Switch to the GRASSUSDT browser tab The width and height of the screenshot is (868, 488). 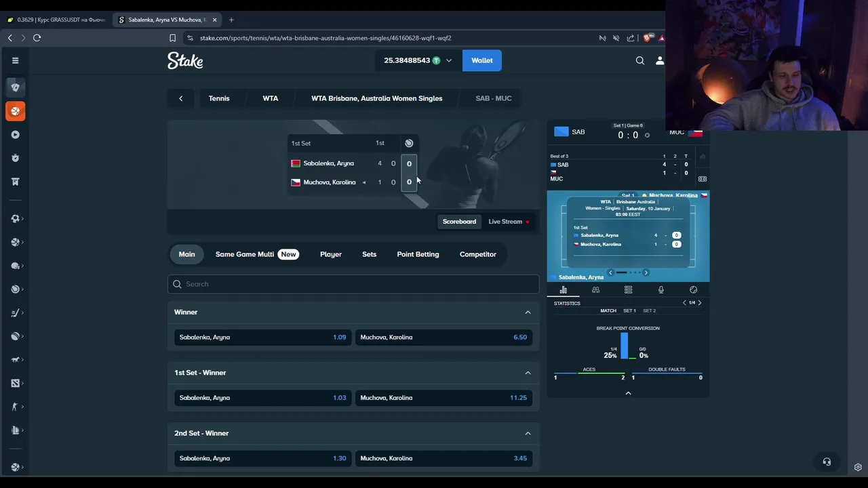[56, 20]
